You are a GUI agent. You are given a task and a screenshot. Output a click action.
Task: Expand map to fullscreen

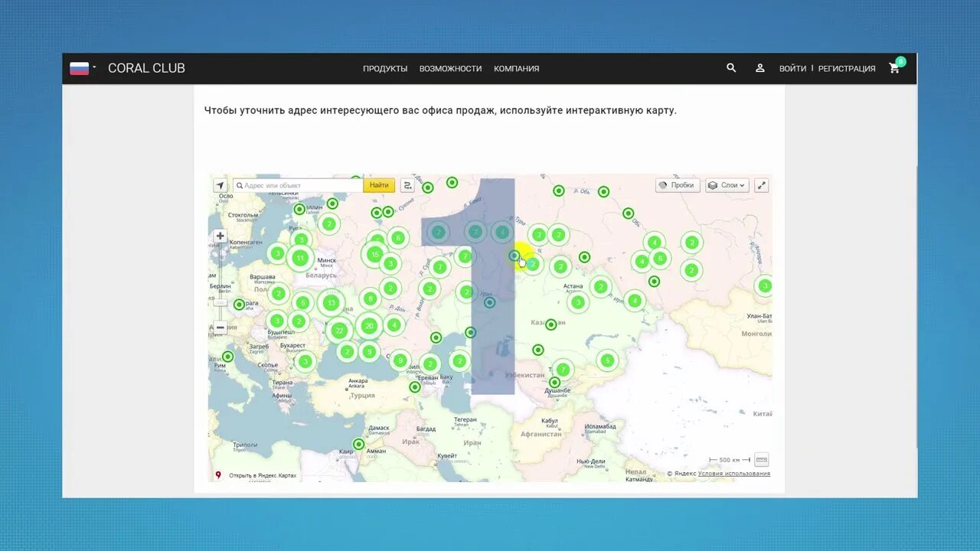[762, 185]
